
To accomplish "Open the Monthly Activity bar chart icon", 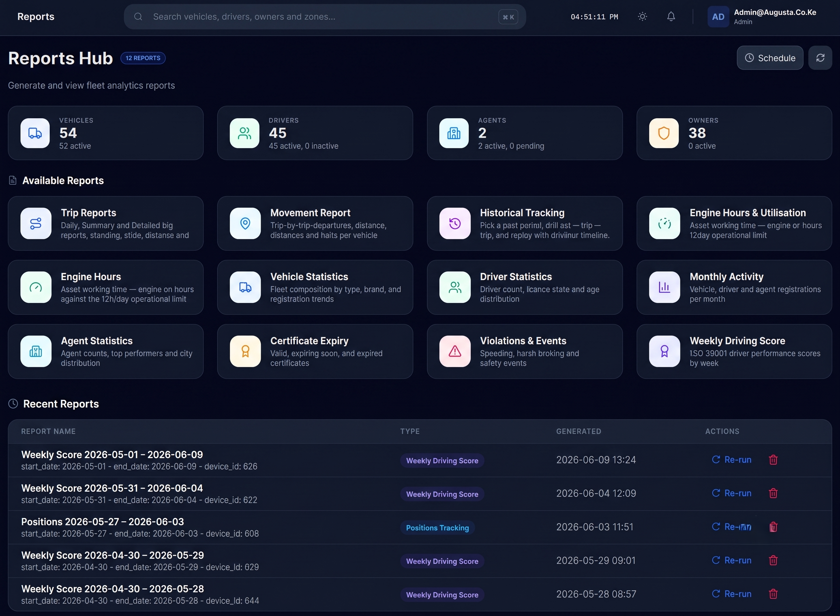I will pyautogui.click(x=664, y=287).
